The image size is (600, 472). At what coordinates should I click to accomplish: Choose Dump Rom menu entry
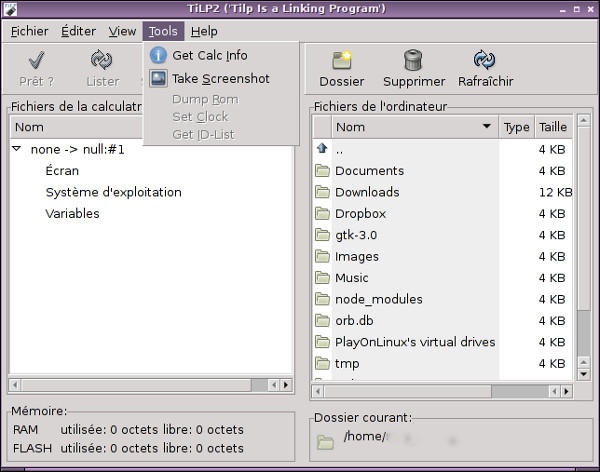pos(221,99)
